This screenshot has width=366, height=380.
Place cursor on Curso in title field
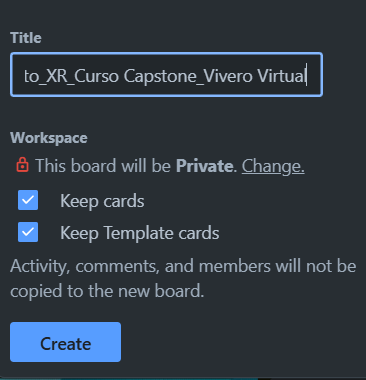tap(96, 76)
